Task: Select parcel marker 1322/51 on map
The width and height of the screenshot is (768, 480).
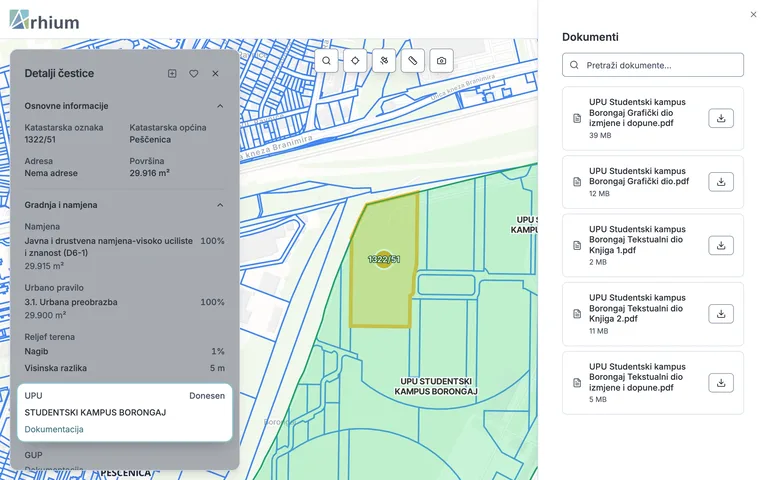Action: (x=384, y=259)
